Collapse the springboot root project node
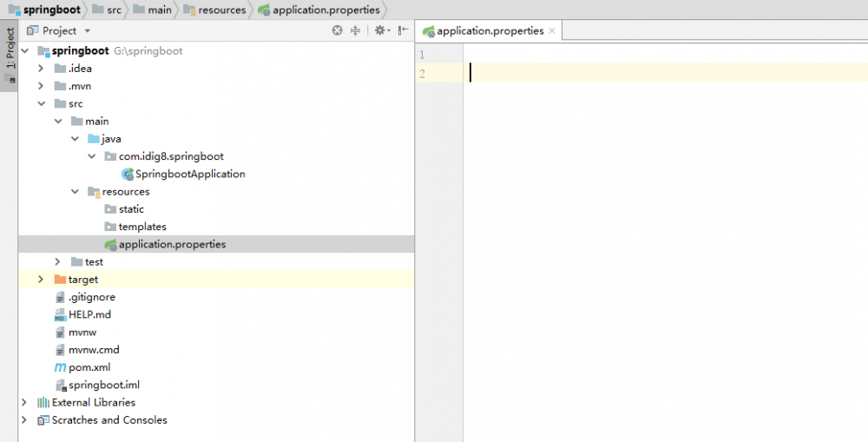The height and width of the screenshot is (442, 868). 24,51
